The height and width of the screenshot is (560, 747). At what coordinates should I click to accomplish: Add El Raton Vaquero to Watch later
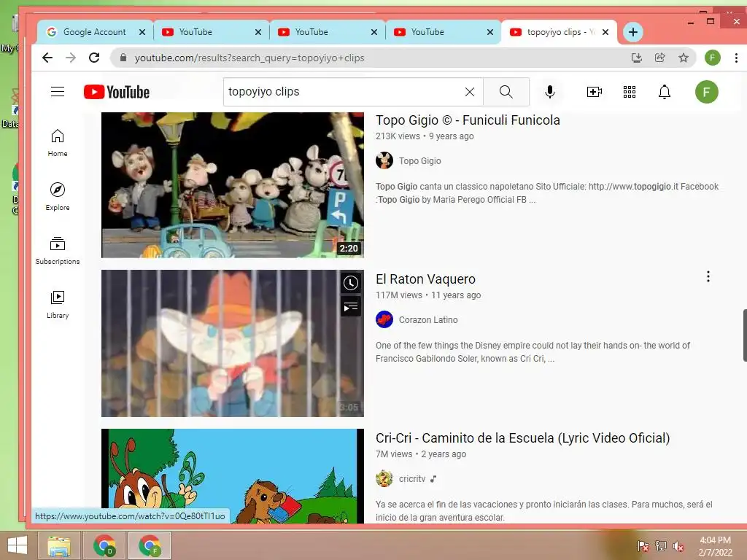pyautogui.click(x=351, y=283)
